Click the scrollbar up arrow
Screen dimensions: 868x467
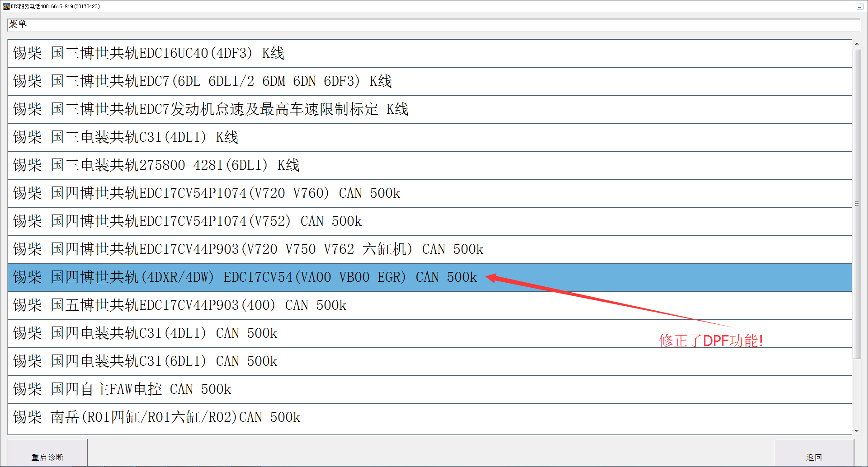857,44
